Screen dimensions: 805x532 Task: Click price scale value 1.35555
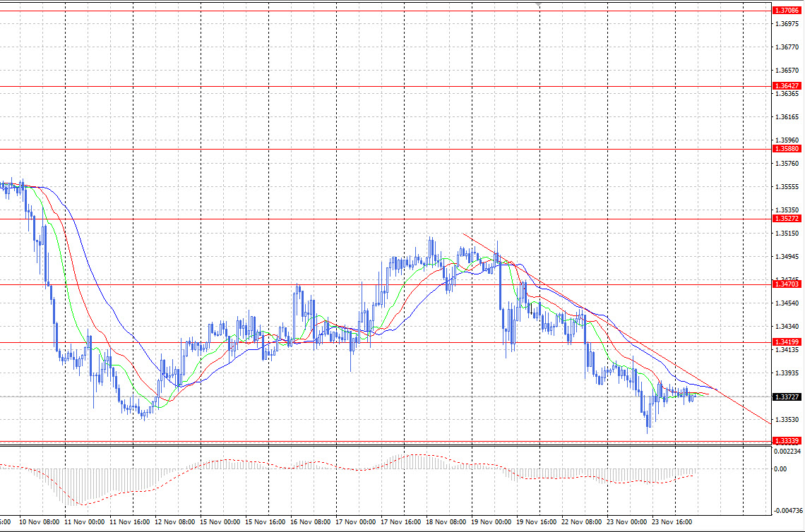click(787, 187)
